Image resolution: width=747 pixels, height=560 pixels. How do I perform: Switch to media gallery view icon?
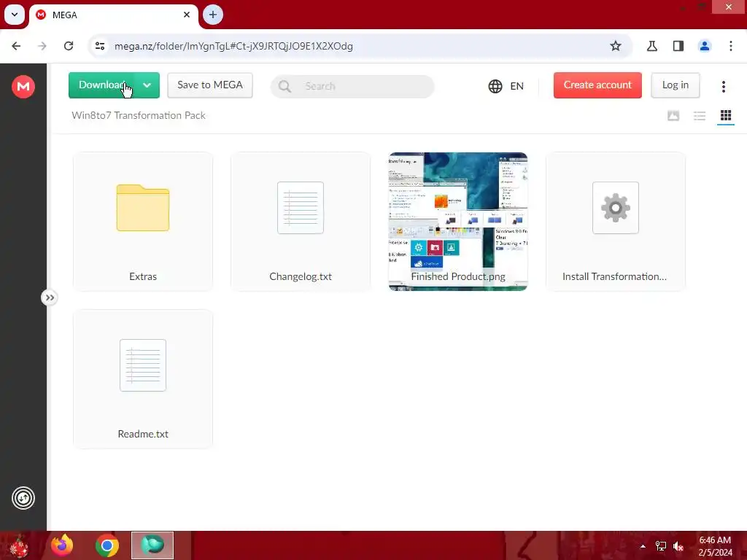673,116
